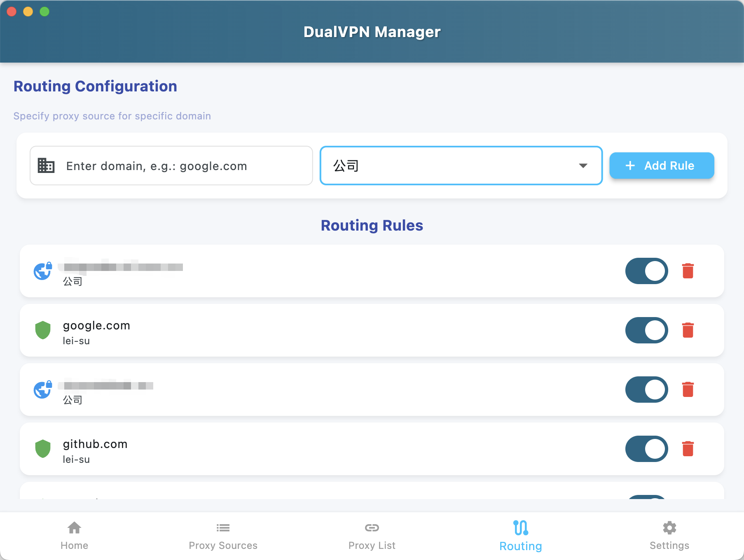Go to the Home tab
The height and width of the screenshot is (560, 744).
point(74,536)
